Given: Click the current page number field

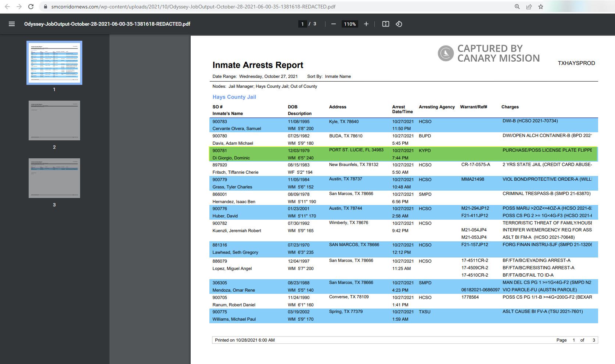Looking at the screenshot, I should (x=302, y=24).
